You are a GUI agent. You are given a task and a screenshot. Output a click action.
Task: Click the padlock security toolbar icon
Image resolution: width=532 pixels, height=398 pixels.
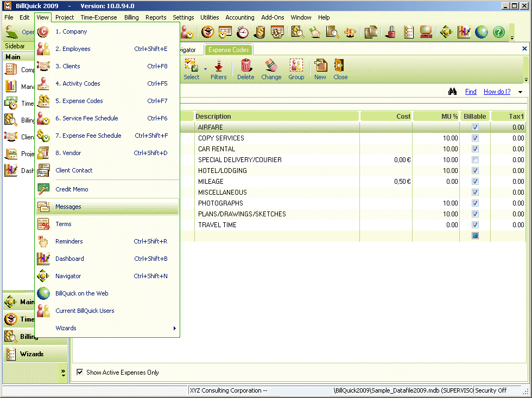click(x=391, y=32)
